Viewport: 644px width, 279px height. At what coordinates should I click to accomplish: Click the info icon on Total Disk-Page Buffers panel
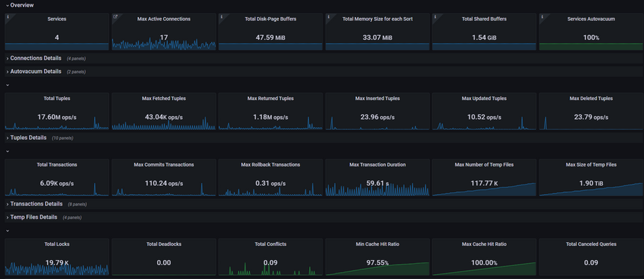221,16
